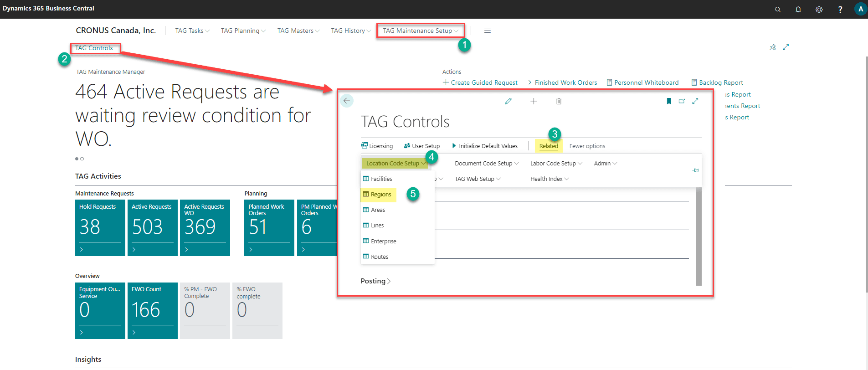
Task: Open help question mark icon
Action: (x=840, y=9)
